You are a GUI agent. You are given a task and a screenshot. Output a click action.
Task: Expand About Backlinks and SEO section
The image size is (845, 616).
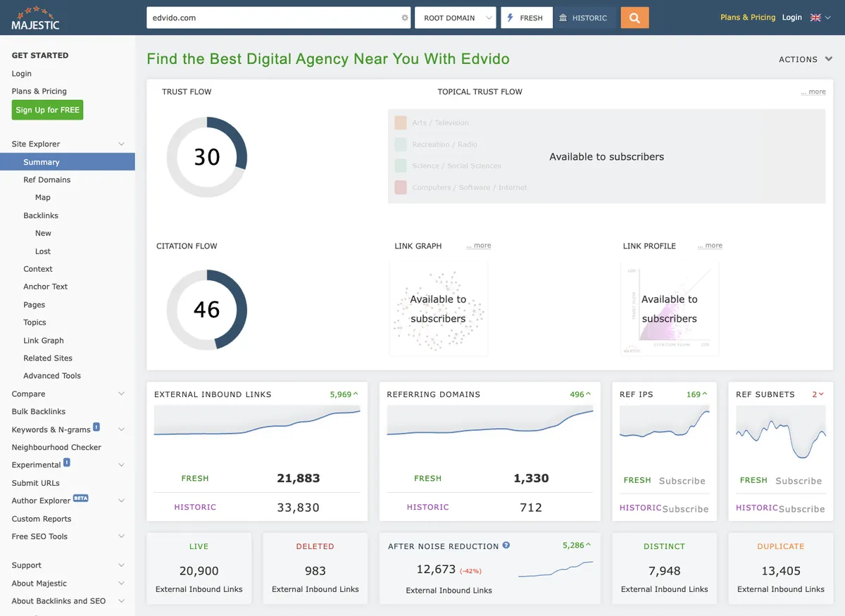[121, 601]
